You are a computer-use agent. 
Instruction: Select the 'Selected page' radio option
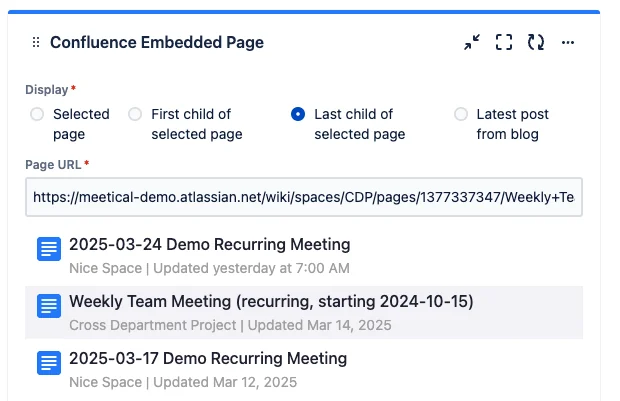pyautogui.click(x=37, y=114)
